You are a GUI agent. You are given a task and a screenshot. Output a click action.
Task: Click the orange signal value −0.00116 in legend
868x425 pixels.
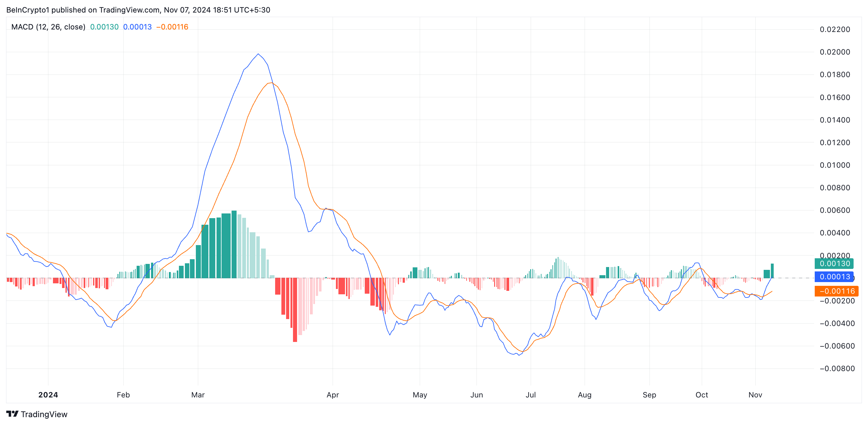tap(172, 27)
